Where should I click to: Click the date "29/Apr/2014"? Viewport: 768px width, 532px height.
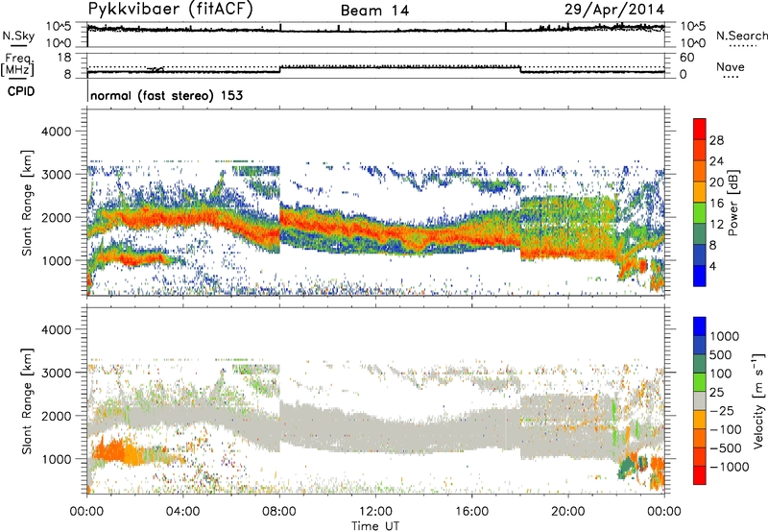614,10
